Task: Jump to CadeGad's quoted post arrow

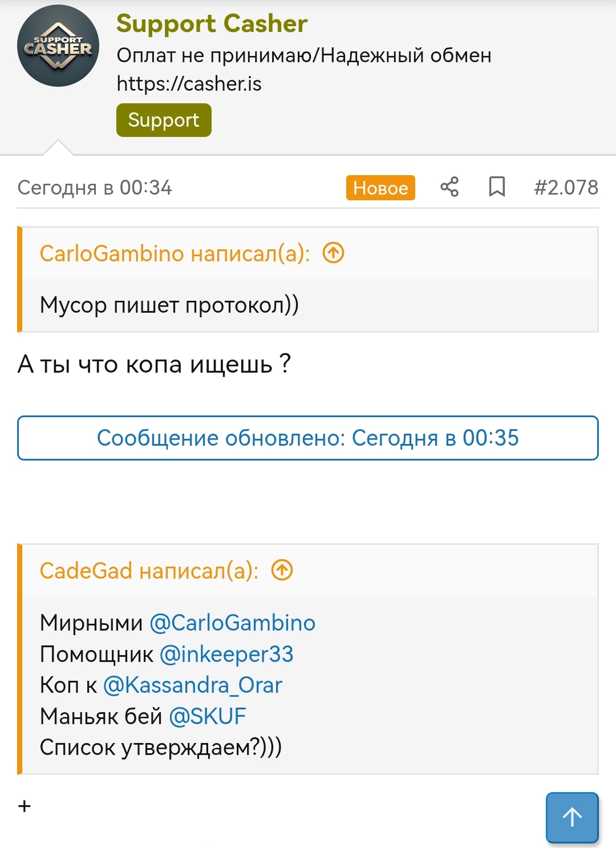Action: [x=282, y=570]
